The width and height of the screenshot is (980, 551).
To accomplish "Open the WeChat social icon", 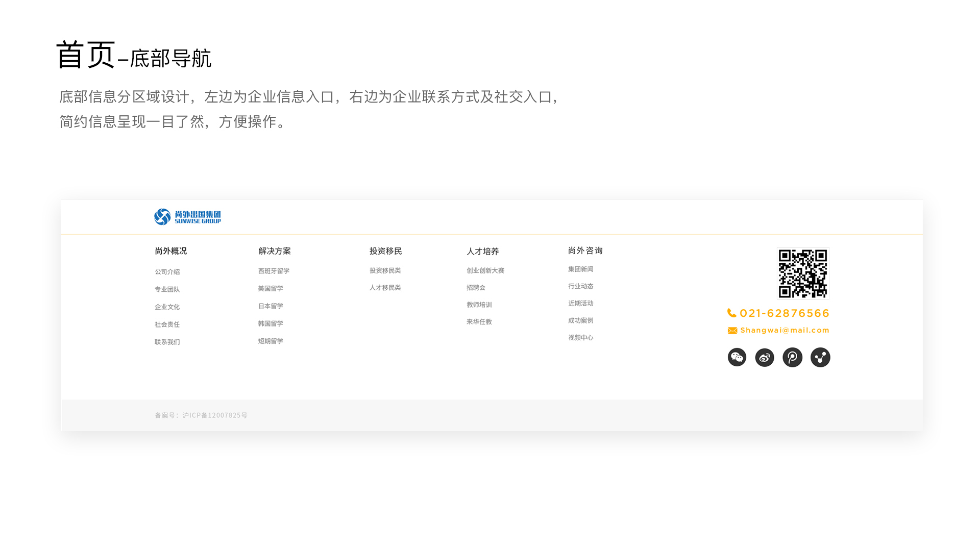I will [x=737, y=357].
